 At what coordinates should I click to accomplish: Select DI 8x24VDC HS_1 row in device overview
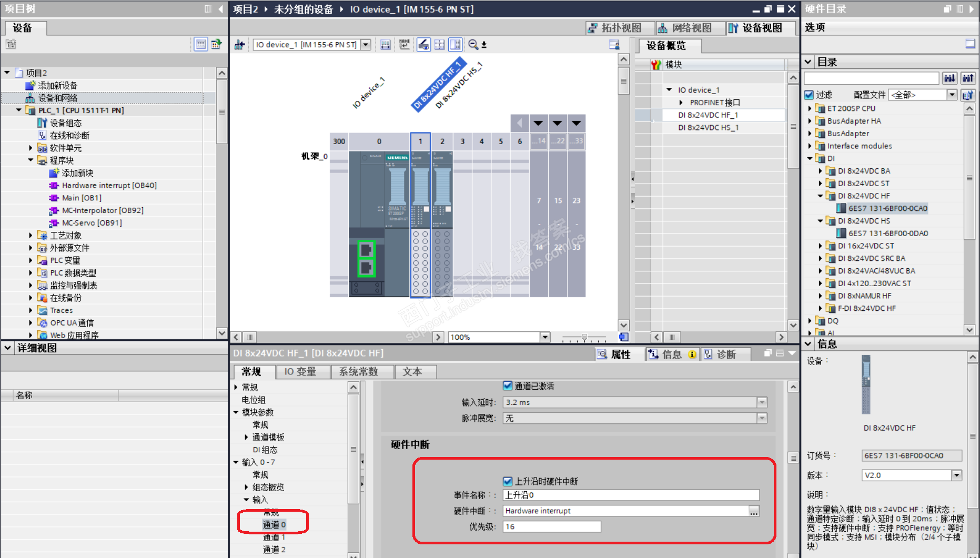[x=708, y=128]
